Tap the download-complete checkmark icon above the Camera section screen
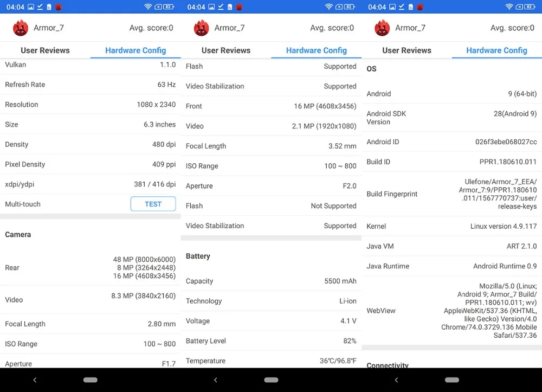The image size is (542, 392). [x=40, y=7]
